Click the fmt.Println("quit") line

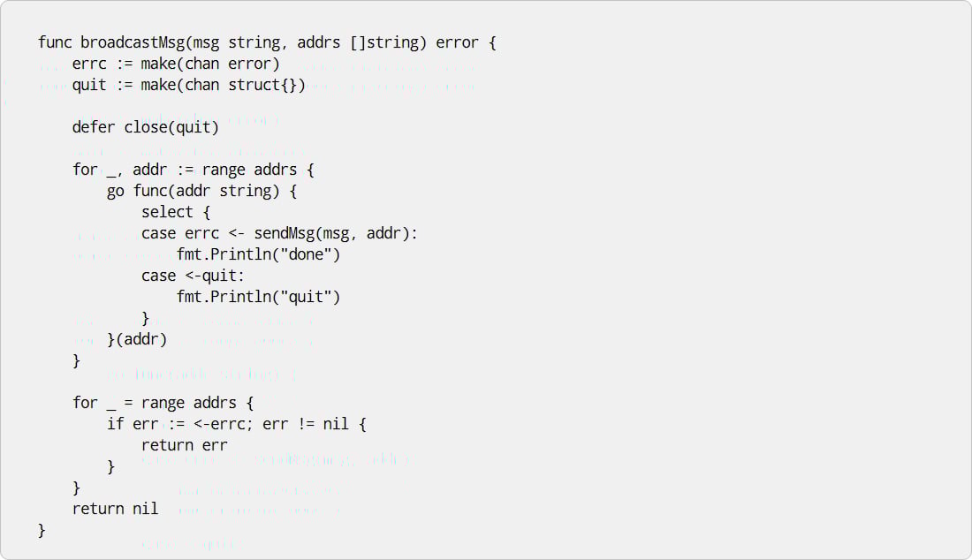point(259,297)
